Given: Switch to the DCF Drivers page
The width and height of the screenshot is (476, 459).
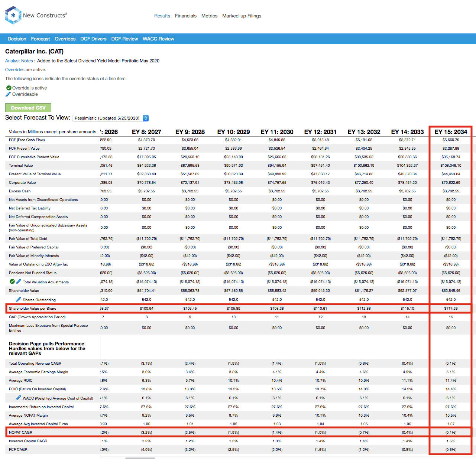Looking at the screenshot, I should [x=93, y=39].
